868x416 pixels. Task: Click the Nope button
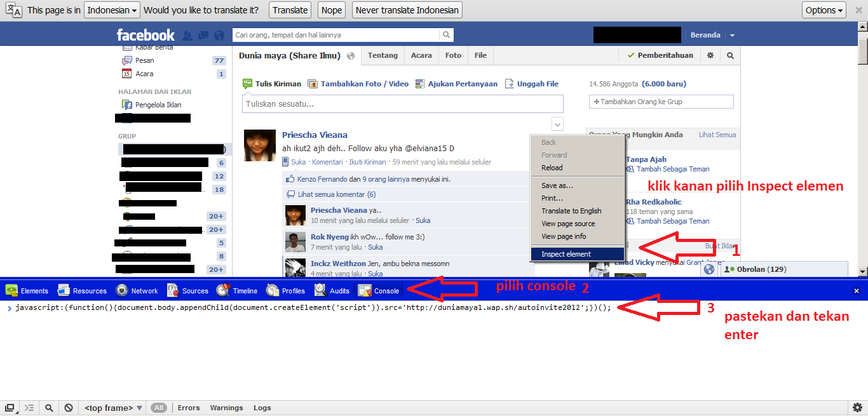332,10
